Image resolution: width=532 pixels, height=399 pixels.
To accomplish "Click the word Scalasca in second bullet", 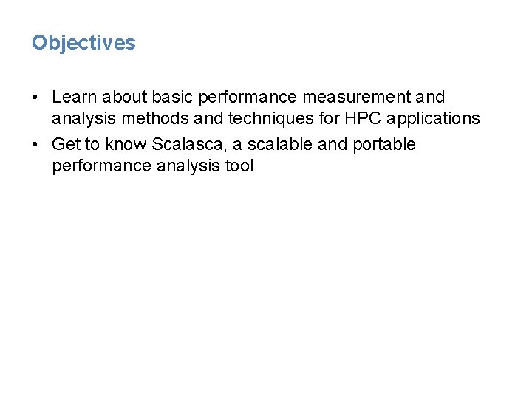I will [188, 145].
